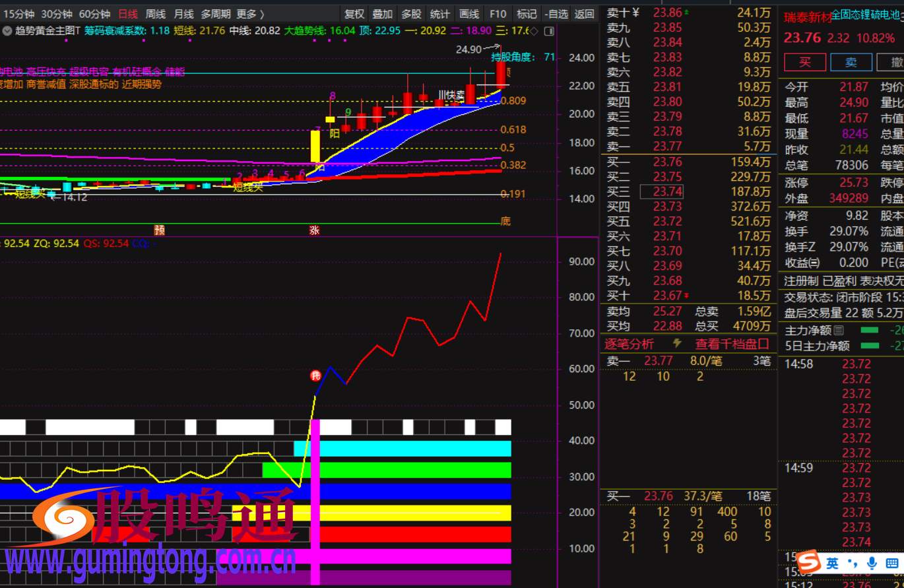Click the cyan band in indicator panel

[409, 449]
